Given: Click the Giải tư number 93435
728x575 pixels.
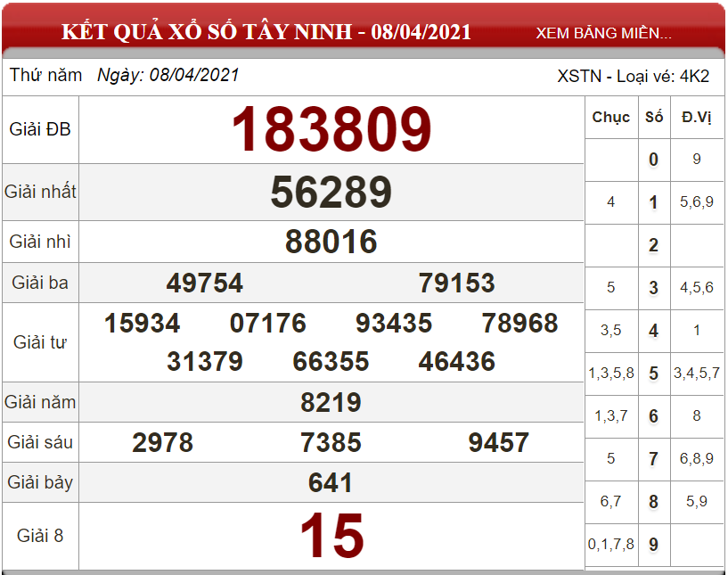Looking at the screenshot, I should pos(394,323).
